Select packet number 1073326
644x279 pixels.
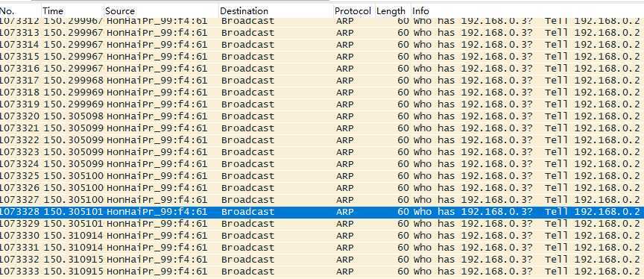pos(322,187)
